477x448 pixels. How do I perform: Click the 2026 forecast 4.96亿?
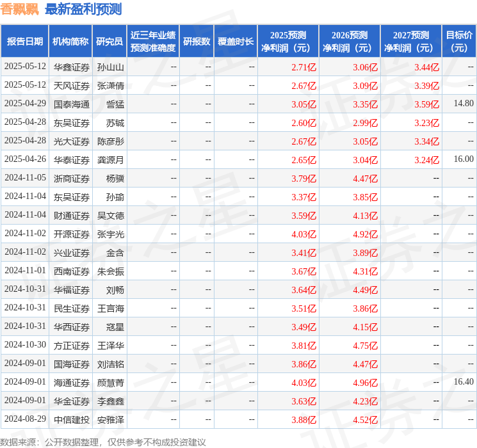pos(365,383)
